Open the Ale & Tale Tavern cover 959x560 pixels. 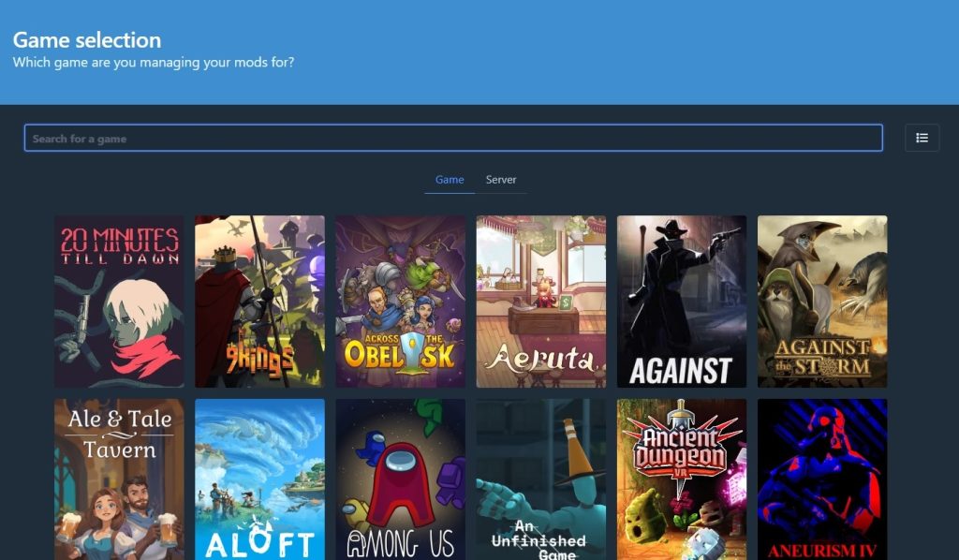(119, 479)
